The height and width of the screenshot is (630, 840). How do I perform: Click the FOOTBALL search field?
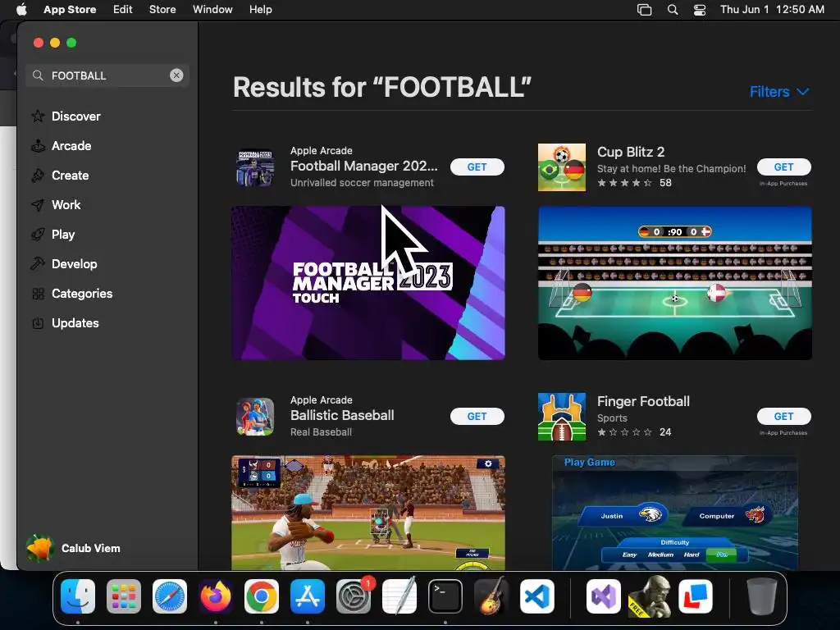coord(107,75)
